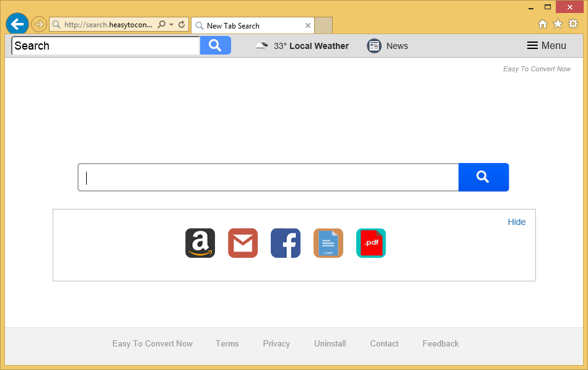Go back with the browser back arrow
Image resolution: width=588 pixels, height=370 pixels.
(x=17, y=24)
